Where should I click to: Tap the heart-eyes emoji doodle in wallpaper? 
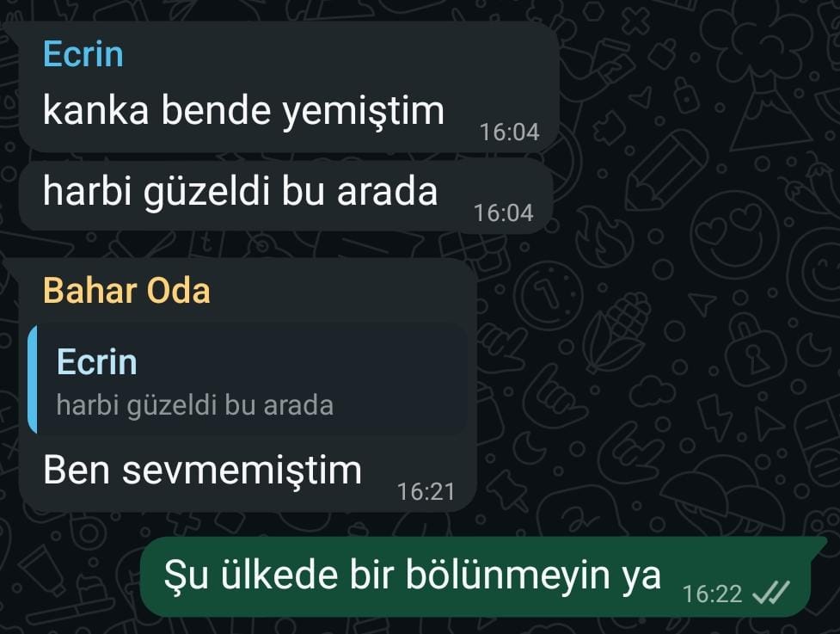click(734, 234)
